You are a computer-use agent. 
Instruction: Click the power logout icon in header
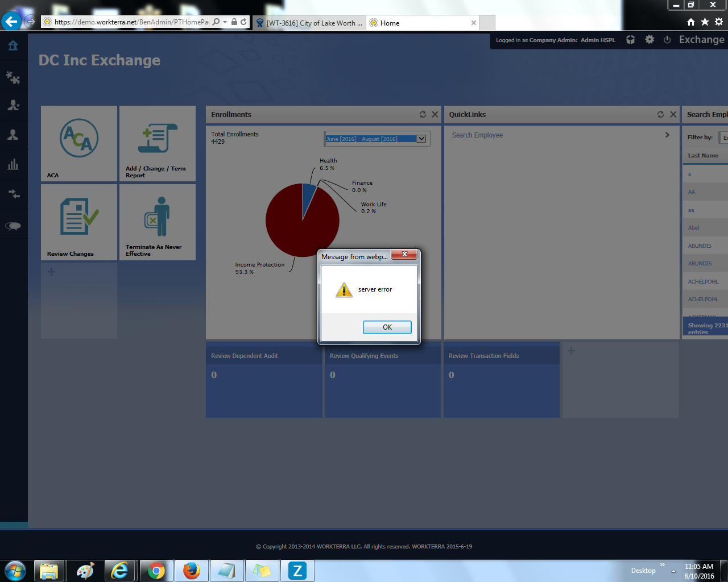coord(667,40)
